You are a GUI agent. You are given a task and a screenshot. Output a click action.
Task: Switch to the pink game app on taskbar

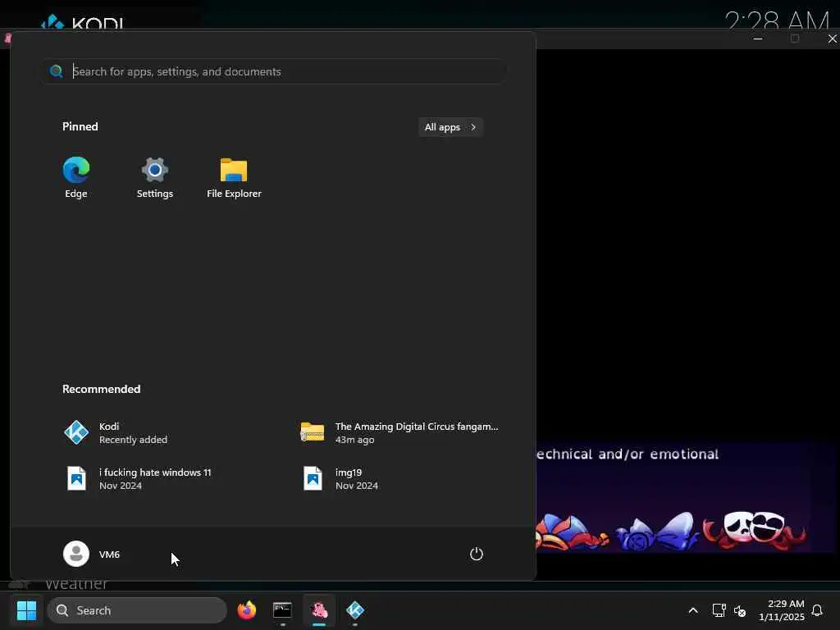(x=319, y=610)
